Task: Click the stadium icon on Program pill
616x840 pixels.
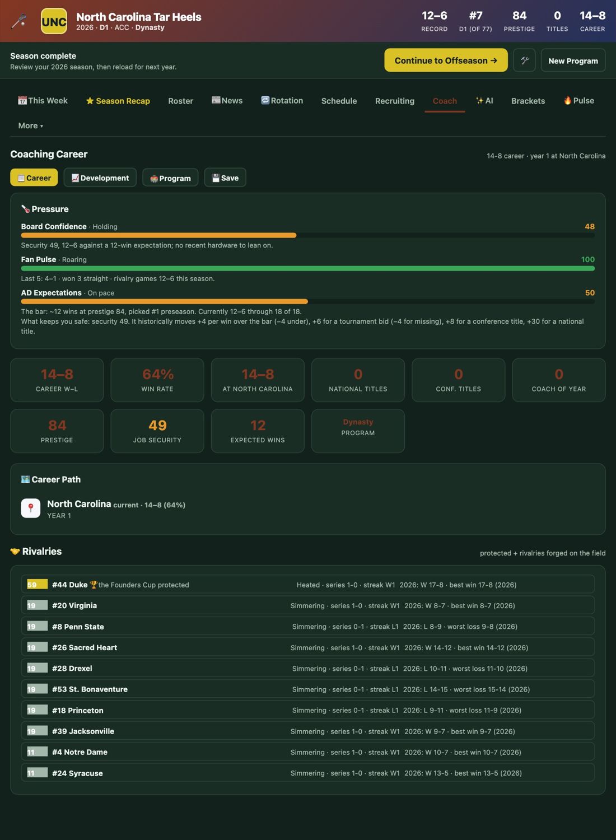Action: (x=154, y=179)
